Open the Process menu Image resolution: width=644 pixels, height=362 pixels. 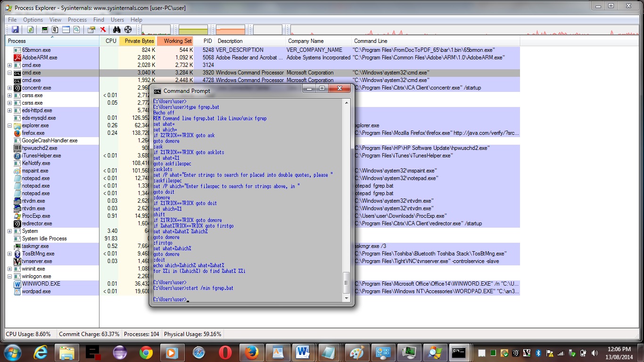click(x=77, y=20)
